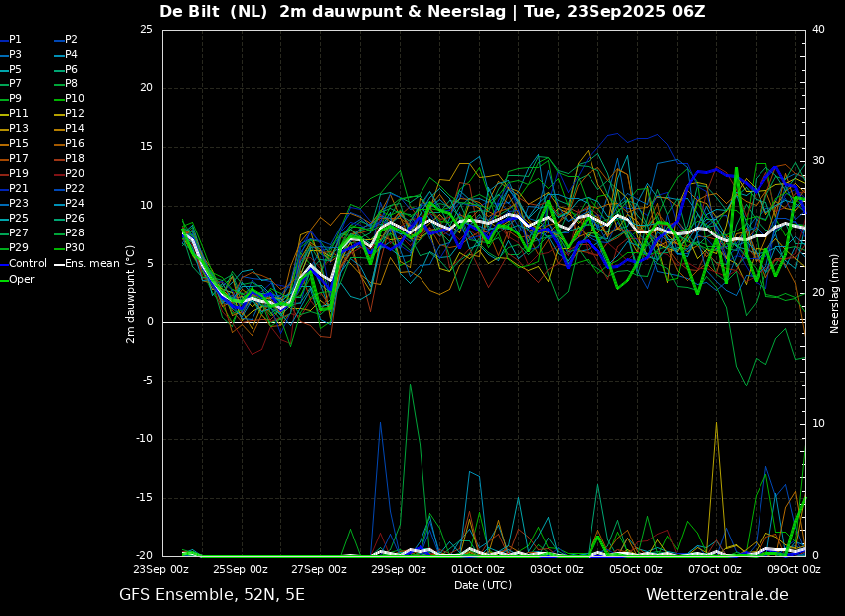845x616 pixels.
Task: Click the 2m dauwpunt (°C) axis label
Action: click(x=130, y=294)
